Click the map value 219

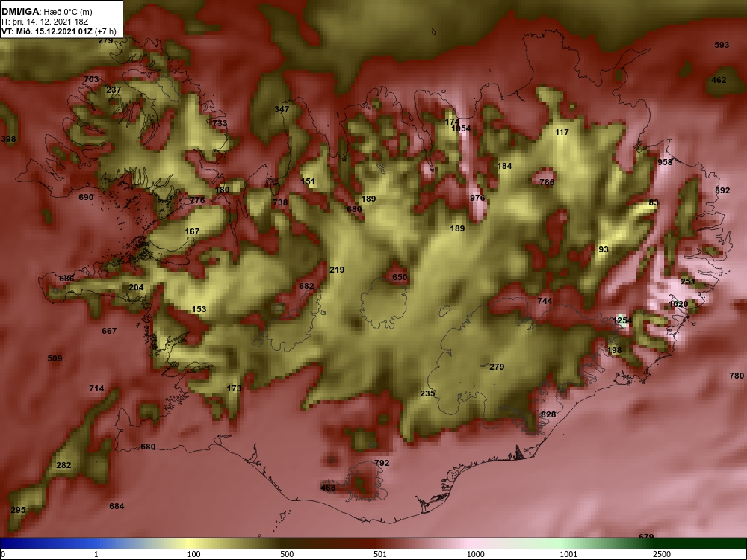pos(337,270)
